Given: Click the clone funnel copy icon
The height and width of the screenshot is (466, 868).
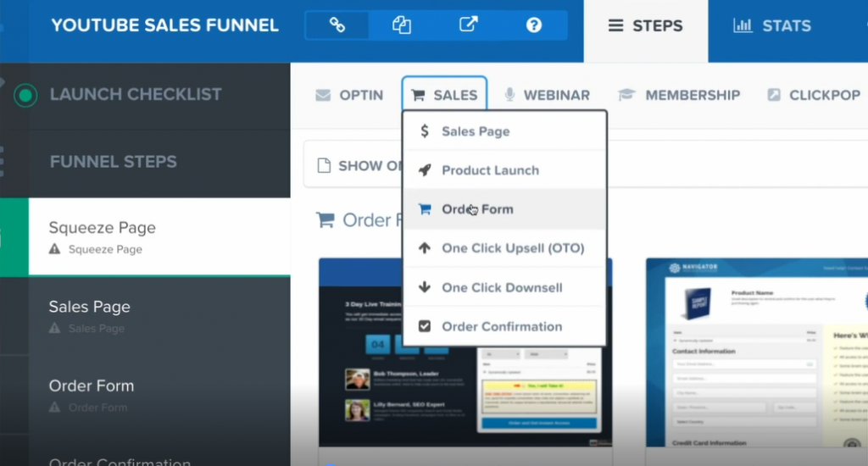Looking at the screenshot, I should pos(401,25).
